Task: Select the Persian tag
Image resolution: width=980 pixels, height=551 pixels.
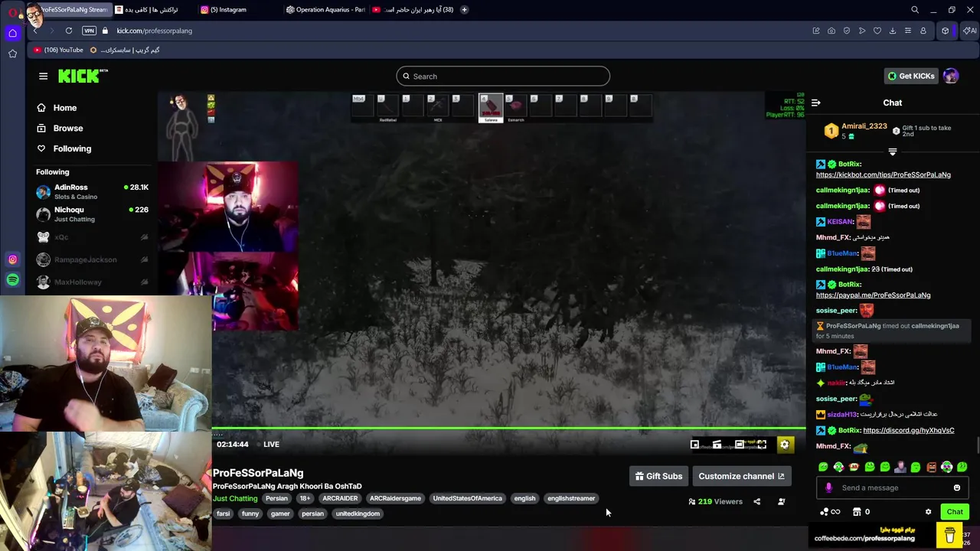Action: point(276,498)
